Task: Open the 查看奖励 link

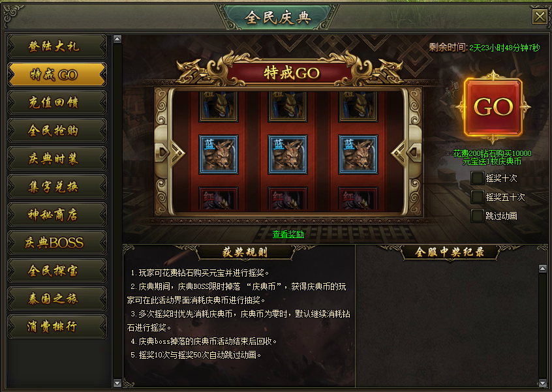Action: pyautogui.click(x=288, y=234)
